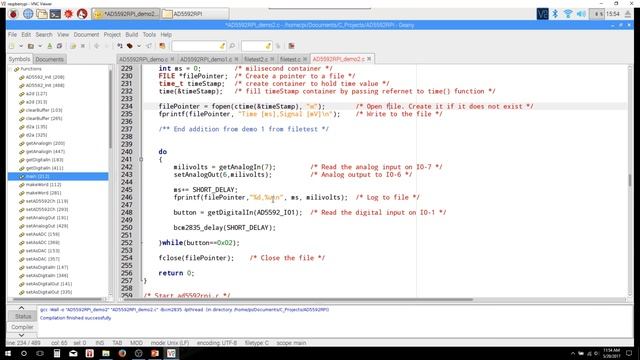Image resolution: width=640 pixels, height=360 pixels.
Task: Collapse the do-block fold marker at line 241
Action: pos(141,160)
